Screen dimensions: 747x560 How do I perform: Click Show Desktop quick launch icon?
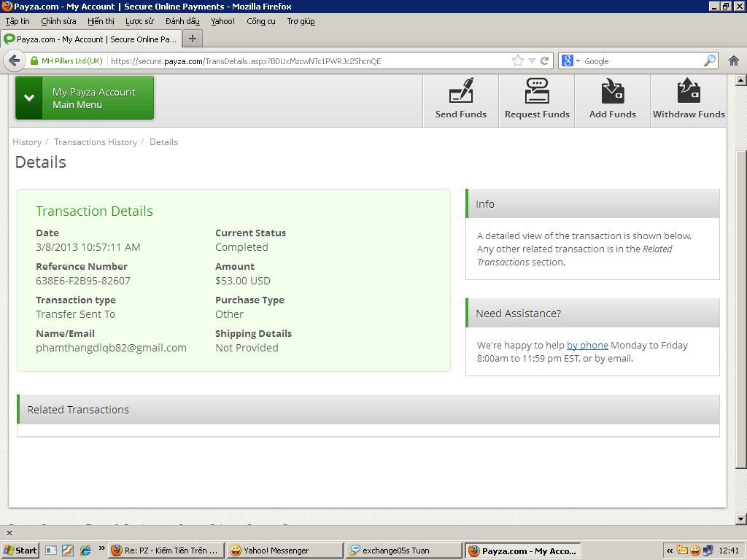pos(51,551)
